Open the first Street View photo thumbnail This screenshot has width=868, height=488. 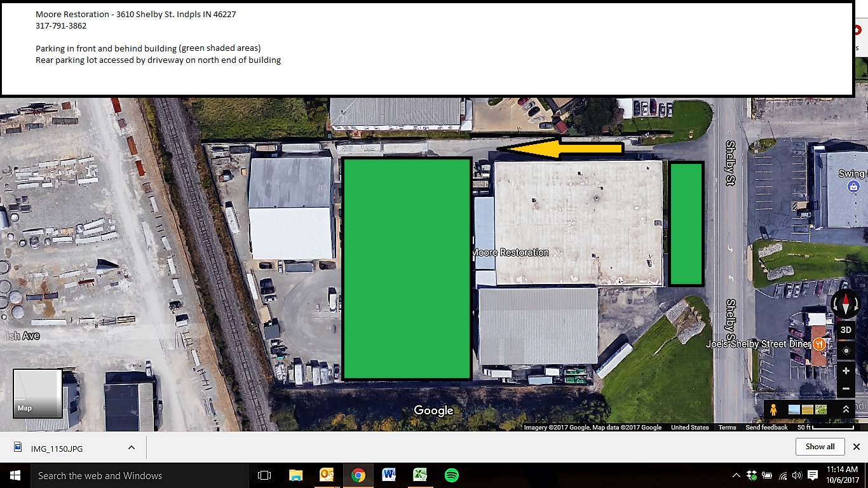[x=794, y=410]
